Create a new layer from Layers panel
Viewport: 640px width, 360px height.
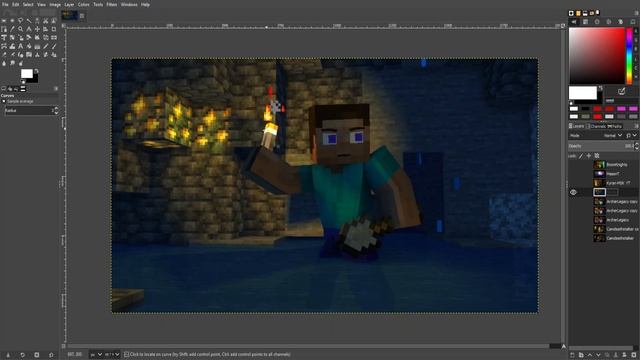(572, 355)
